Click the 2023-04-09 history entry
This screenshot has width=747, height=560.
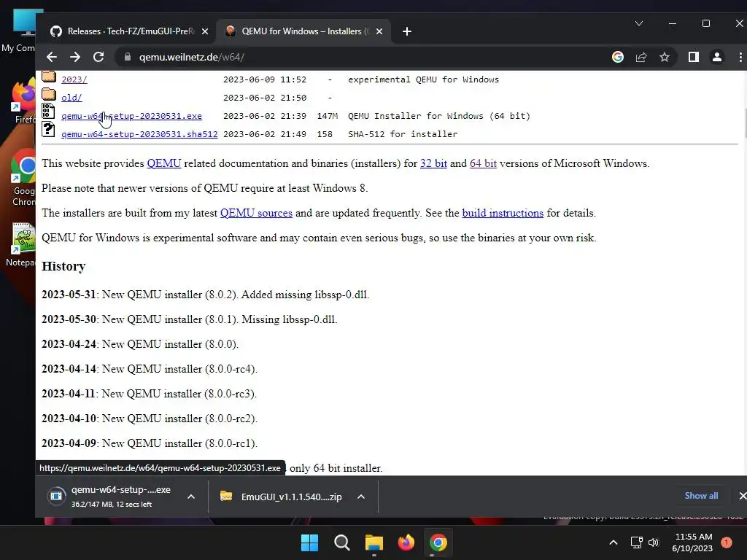[150, 443]
